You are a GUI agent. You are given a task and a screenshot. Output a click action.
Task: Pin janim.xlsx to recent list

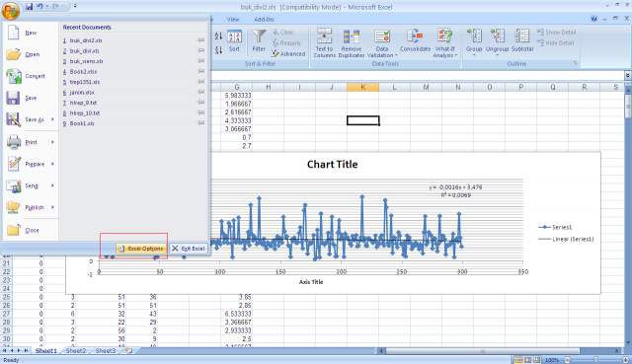(x=200, y=92)
